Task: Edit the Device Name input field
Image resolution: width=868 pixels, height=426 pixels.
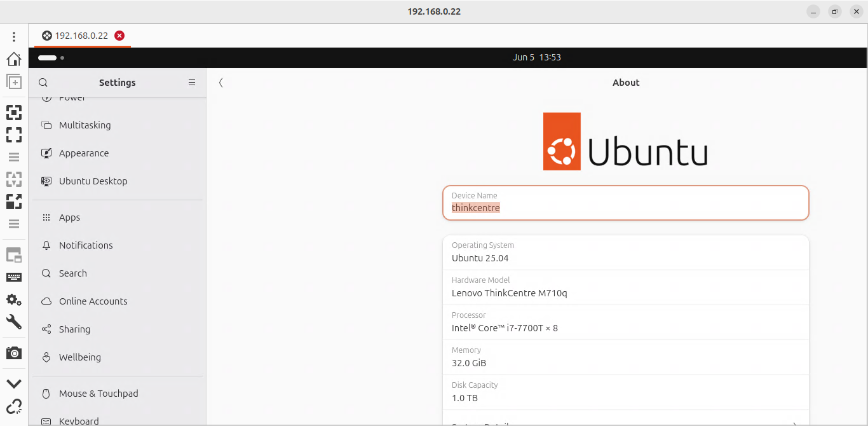Action: [x=626, y=207]
